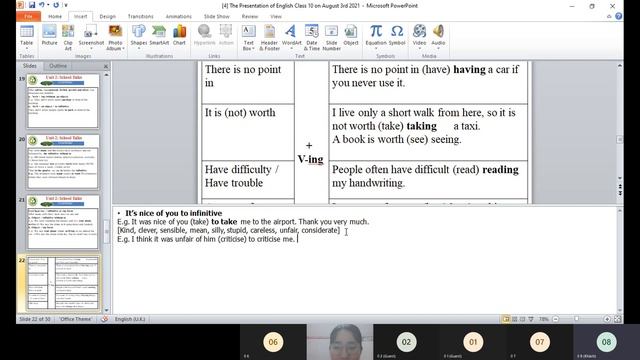Viewport: 640px width, 360px height.
Task: Open the File tab
Action: click(x=28, y=16)
